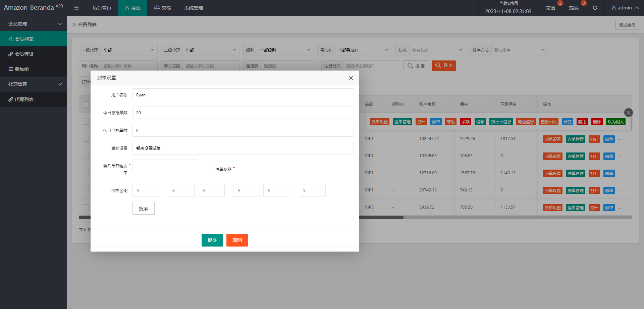Select 会员等级 in the sidebar
This screenshot has height=309, width=644.
tap(34, 54)
